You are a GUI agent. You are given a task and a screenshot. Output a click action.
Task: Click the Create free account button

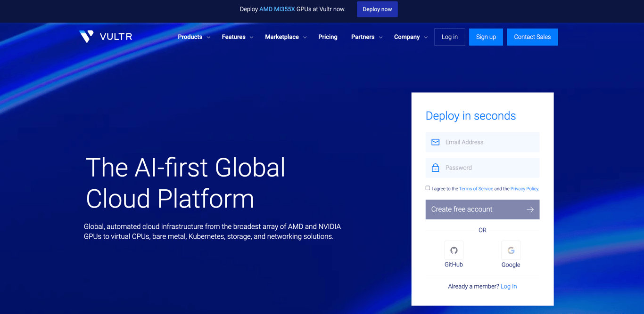pos(482,209)
